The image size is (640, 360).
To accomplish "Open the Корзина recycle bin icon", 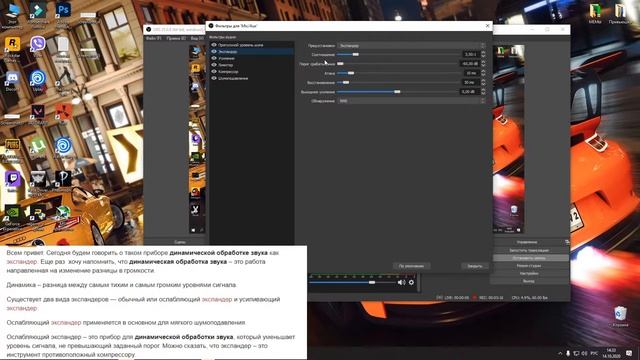I will 620,317.
